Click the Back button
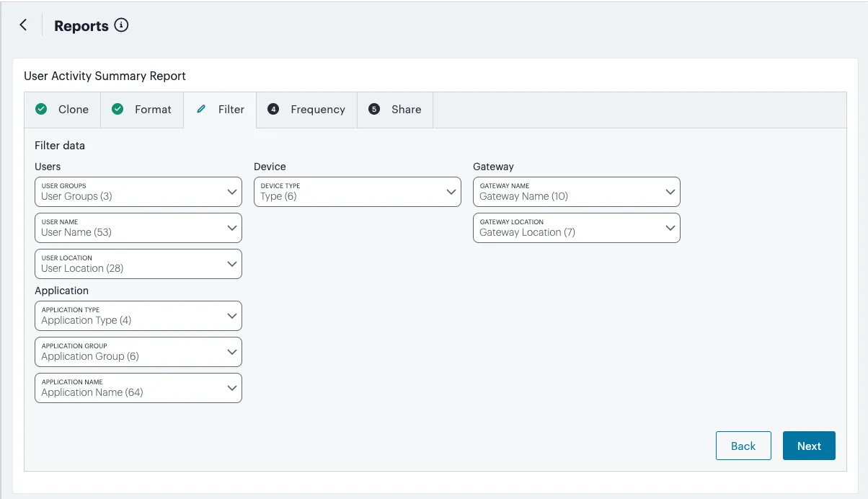The width and height of the screenshot is (868, 499). [x=743, y=446]
